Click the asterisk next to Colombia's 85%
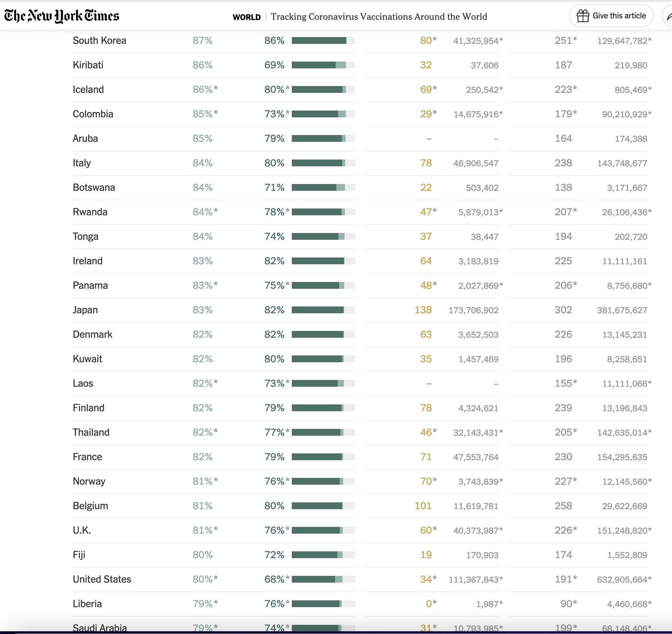Image resolution: width=672 pixels, height=634 pixels. pyautogui.click(x=216, y=113)
